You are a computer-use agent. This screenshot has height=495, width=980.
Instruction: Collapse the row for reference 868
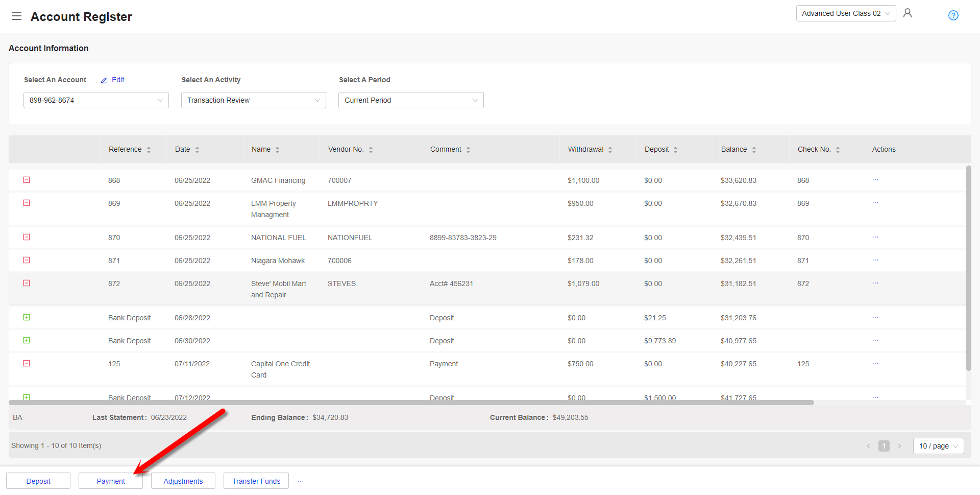(27, 180)
